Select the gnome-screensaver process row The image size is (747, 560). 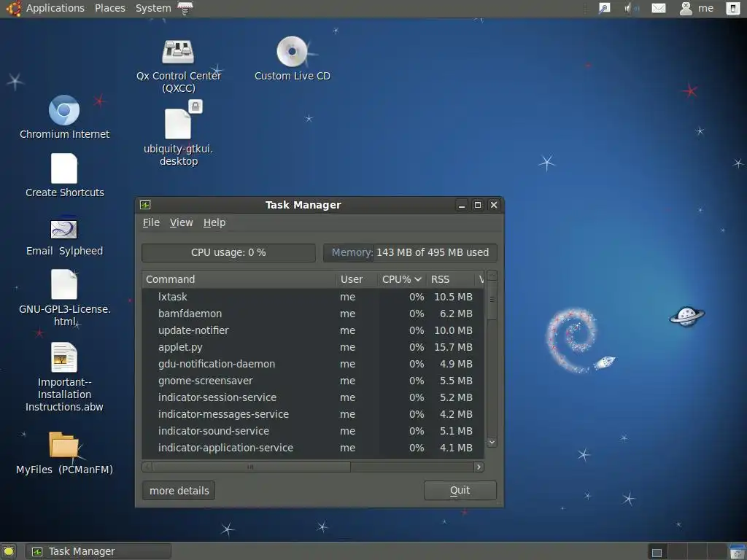click(x=312, y=381)
